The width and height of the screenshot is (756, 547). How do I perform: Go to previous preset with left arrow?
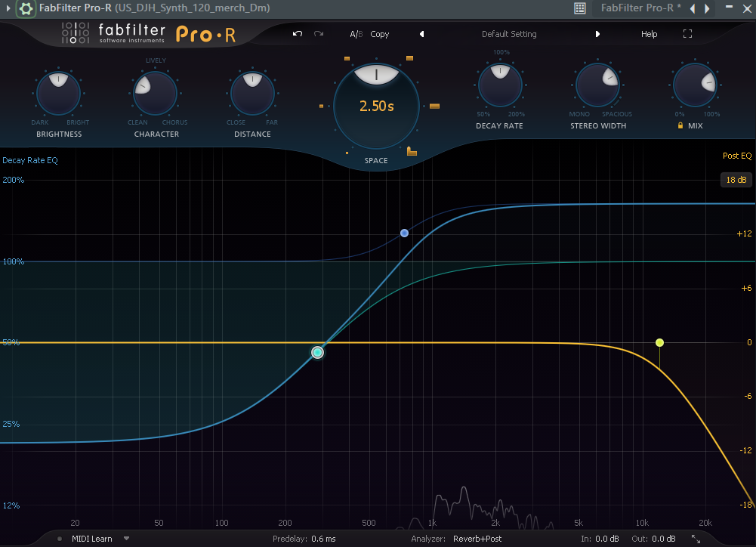coord(422,34)
